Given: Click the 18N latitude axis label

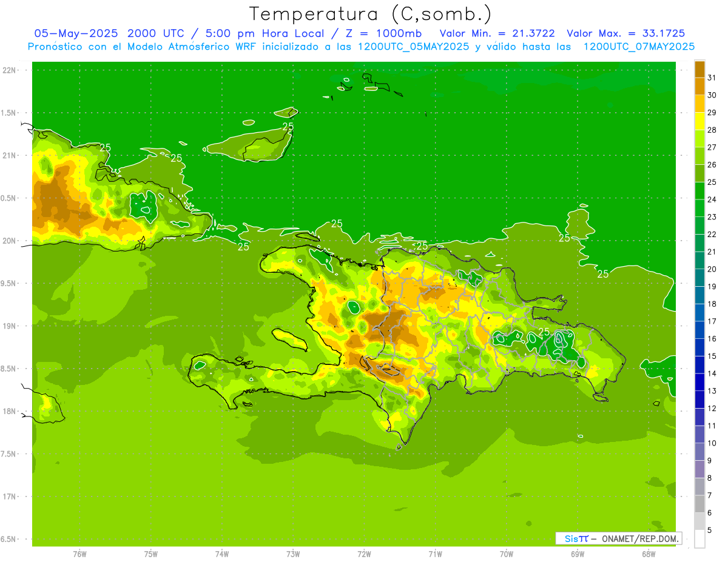Looking at the screenshot, I should click(x=9, y=411).
